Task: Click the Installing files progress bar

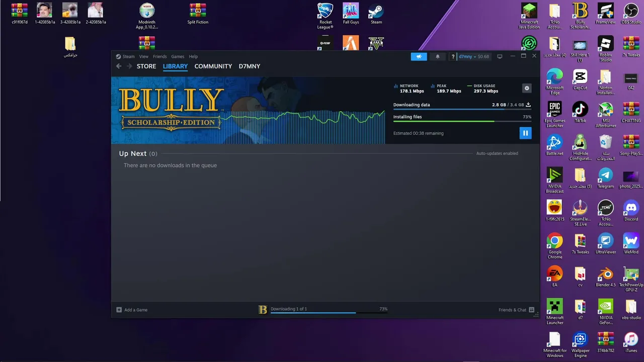Action: pos(462,121)
